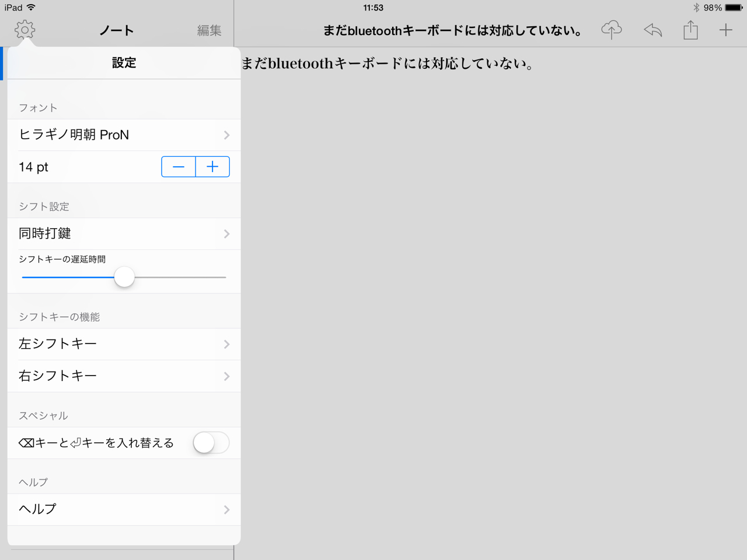The height and width of the screenshot is (560, 747).
Task: Tap the ノート header title
Action: tap(117, 30)
